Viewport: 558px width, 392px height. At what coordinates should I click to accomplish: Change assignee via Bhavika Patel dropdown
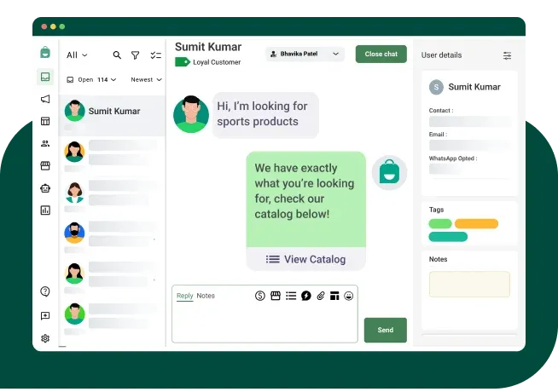[x=305, y=54]
